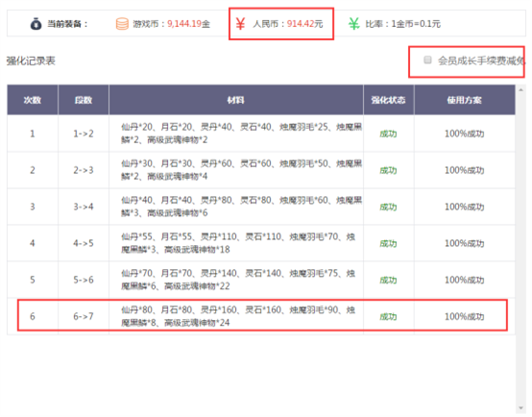Select the 游戏币 9,144.19金 value
This screenshot has height=417, width=532.
[171, 24]
